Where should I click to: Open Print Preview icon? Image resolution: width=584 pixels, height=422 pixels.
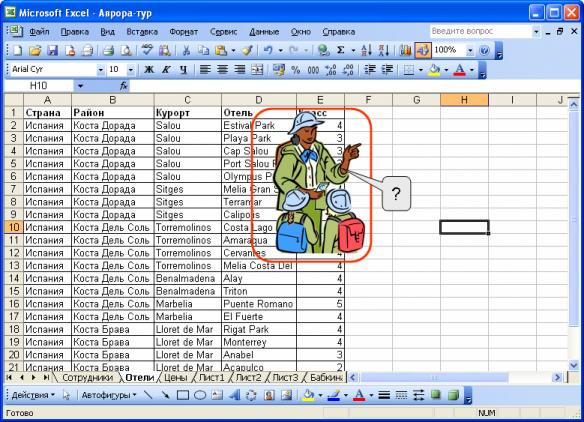coord(126,50)
